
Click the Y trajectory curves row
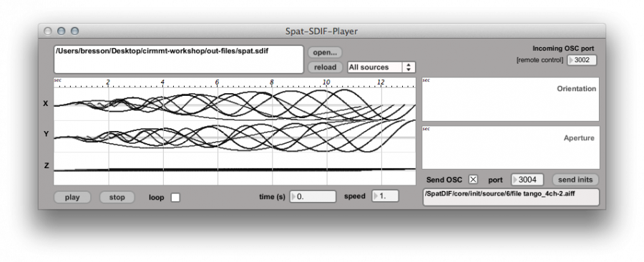click(x=235, y=136)
